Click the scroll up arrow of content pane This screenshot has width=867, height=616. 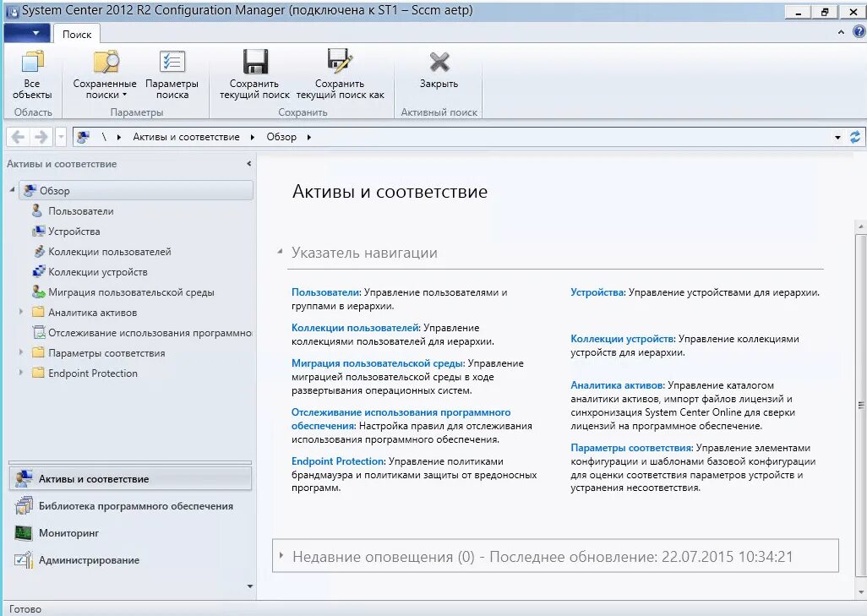[861, 226]
